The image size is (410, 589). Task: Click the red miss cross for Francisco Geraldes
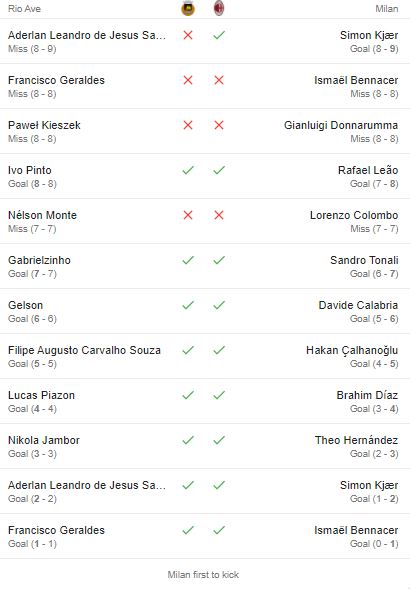[188, 80]
